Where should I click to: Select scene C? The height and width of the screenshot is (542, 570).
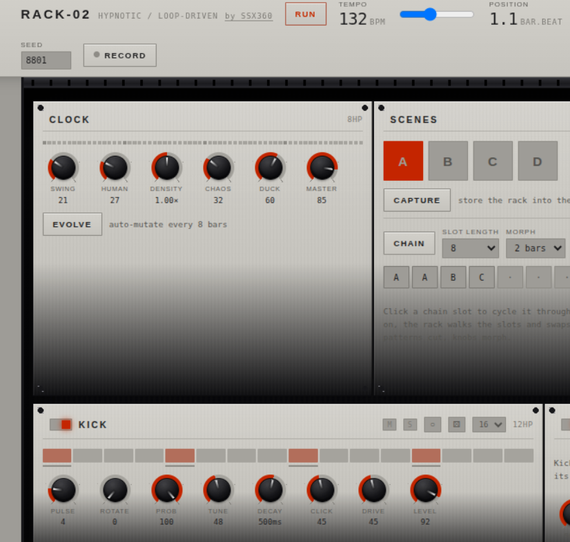(x=493, y=161)
